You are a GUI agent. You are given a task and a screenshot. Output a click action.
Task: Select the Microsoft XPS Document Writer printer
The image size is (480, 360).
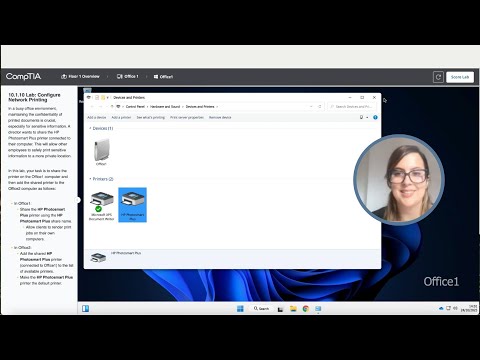coord(101,205)
